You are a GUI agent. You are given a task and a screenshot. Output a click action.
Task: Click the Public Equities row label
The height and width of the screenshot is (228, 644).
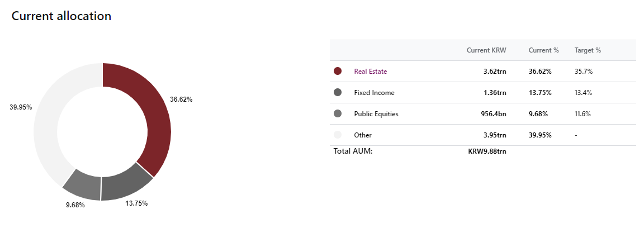(x=376, y=114)
